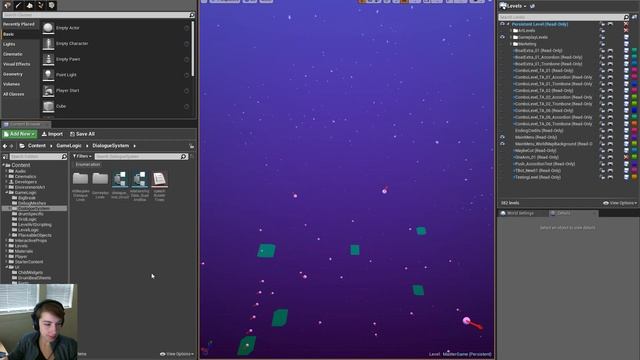
Task: Toggle MainMenu level visibility eye
Action: pyautogui.click(x=502, y=137)
